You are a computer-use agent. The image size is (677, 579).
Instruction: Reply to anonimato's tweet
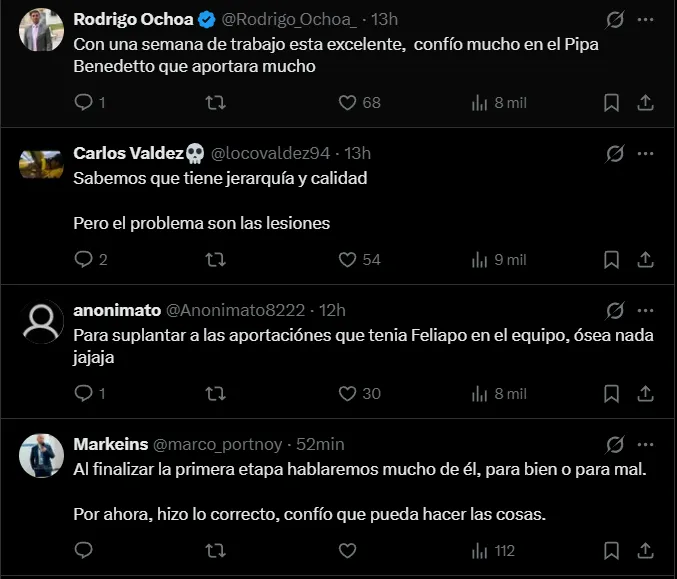[84, 393]
